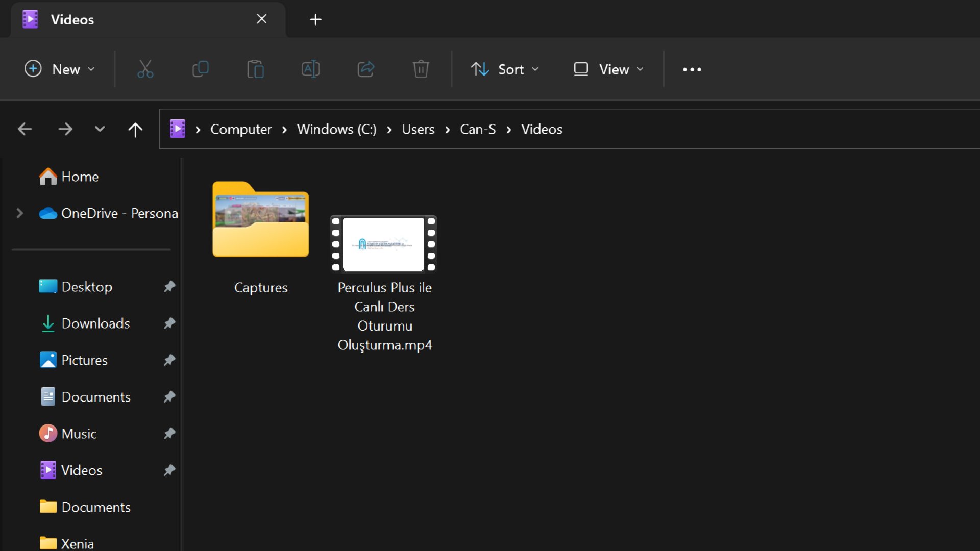Click the Rename icon in toolbar
The image size is (980, 551).
[x=310, y=69]
